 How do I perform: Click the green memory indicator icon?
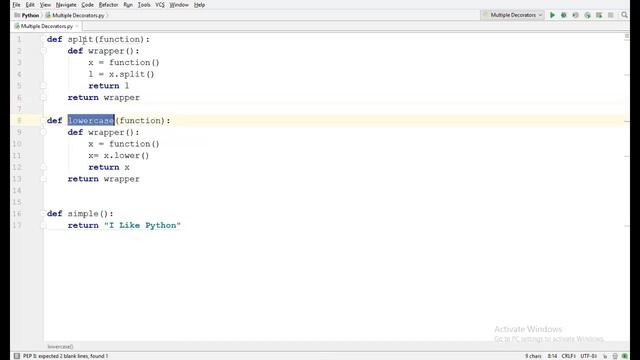[x=624, y=356]
